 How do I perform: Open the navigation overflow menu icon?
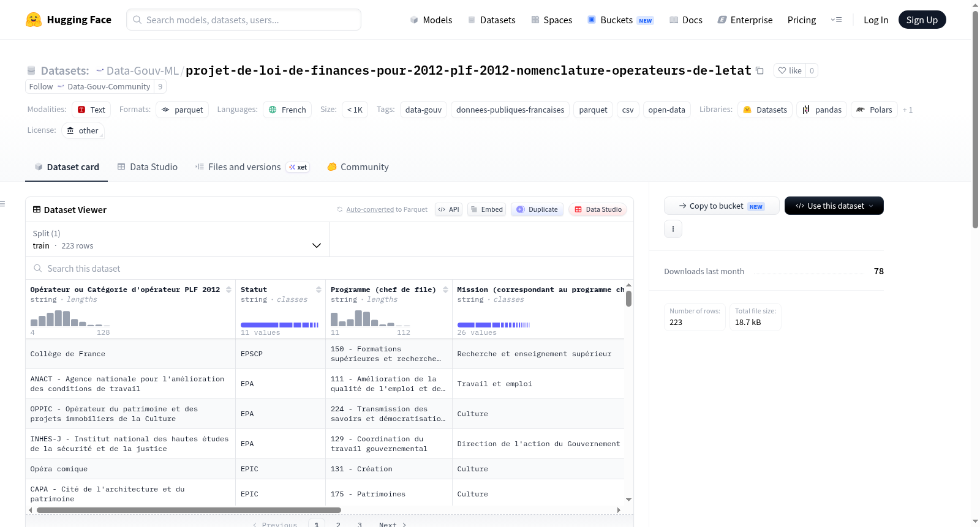point(836,20)
